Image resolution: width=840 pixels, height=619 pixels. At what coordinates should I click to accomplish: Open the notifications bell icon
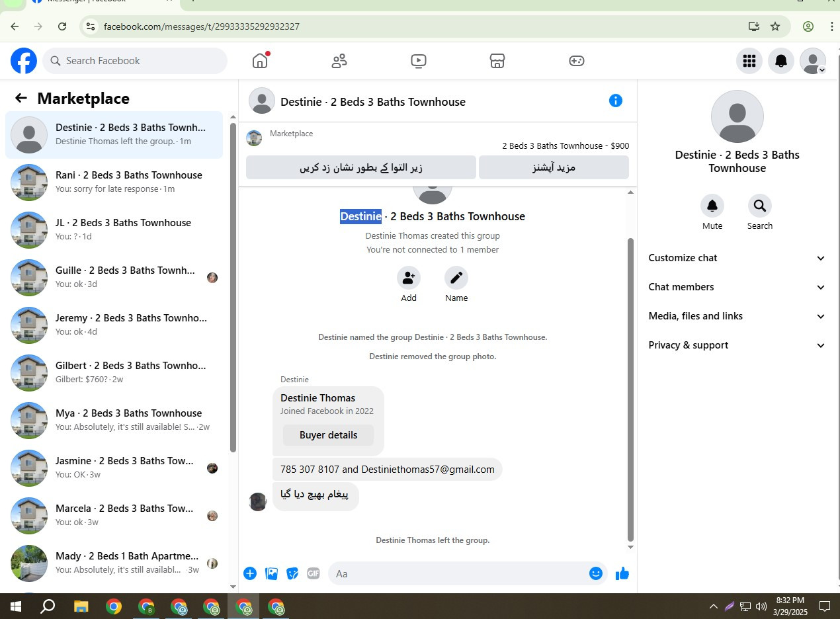pos(781,61)
